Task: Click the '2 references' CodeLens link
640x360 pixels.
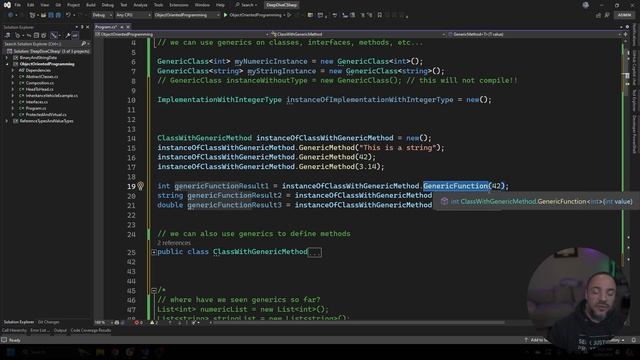Action: tap(174, 243)
